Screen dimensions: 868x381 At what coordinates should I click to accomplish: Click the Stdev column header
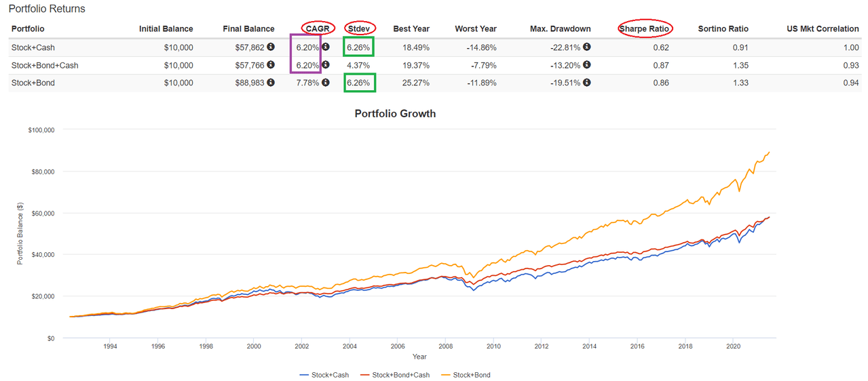click(x=358, y=29)
